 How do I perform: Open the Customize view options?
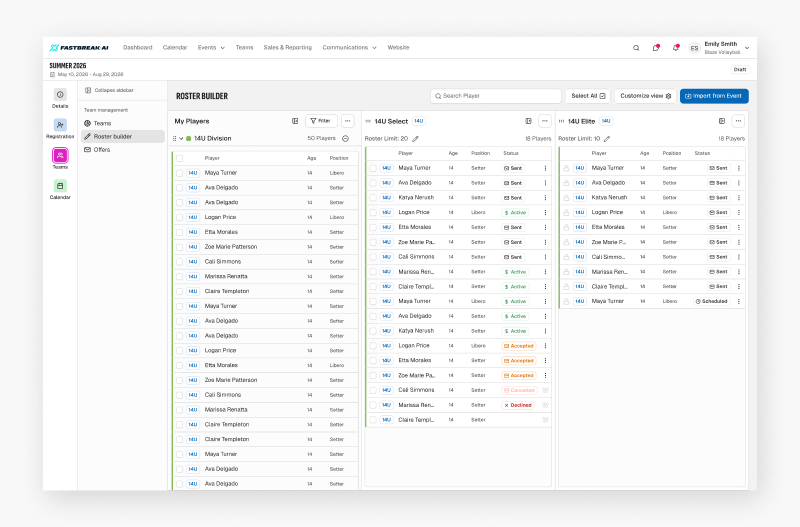[x=645, y=96]
